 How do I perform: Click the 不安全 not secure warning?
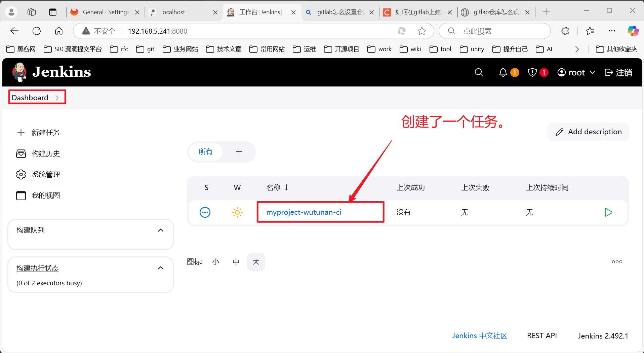click(99, 31)
